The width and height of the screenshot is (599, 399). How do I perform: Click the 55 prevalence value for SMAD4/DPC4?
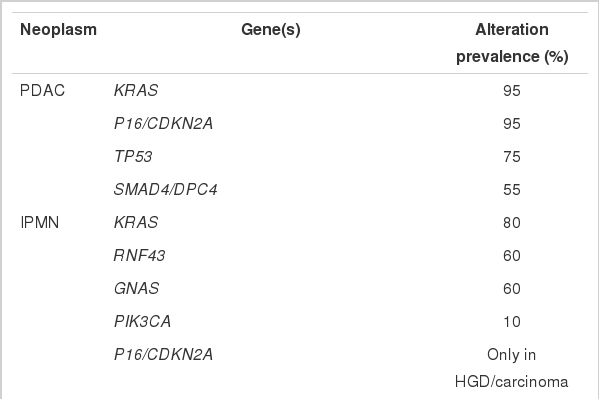click(512, 190)
